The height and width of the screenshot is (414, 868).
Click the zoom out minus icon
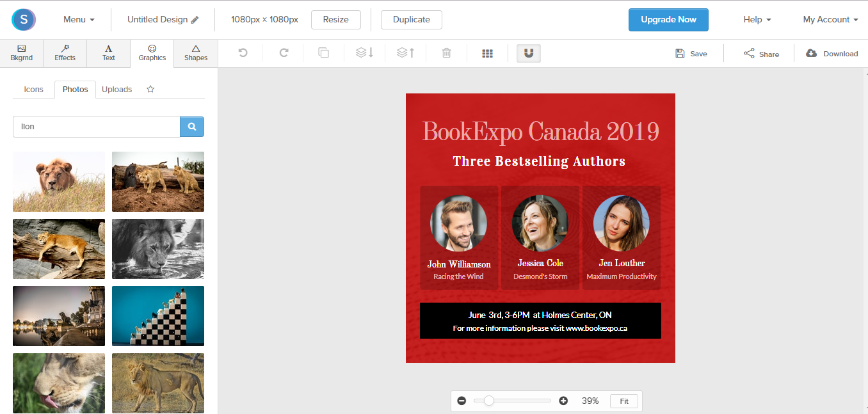click(x=462, y=401)
